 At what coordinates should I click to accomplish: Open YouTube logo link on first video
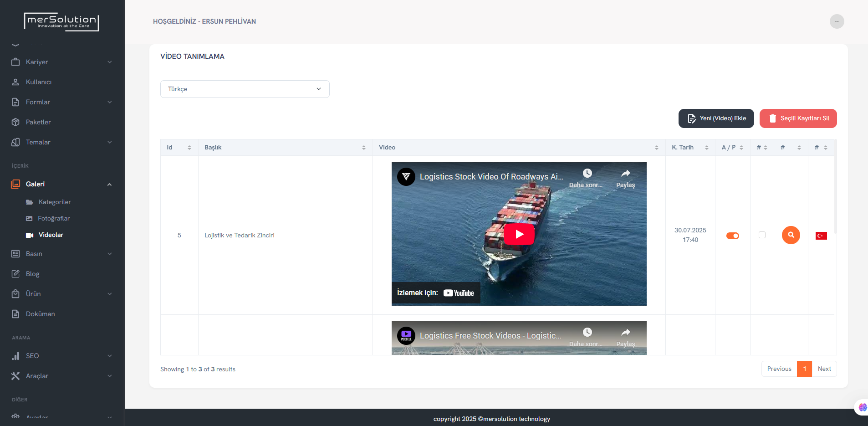[459, 293]
